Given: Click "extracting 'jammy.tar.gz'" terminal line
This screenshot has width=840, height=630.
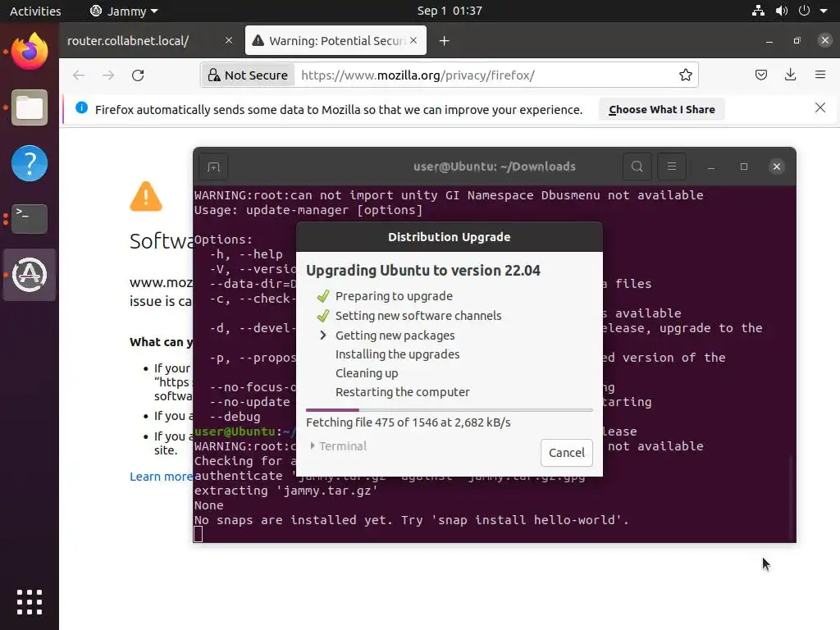Looking at the screenshot, I should 286,491.
